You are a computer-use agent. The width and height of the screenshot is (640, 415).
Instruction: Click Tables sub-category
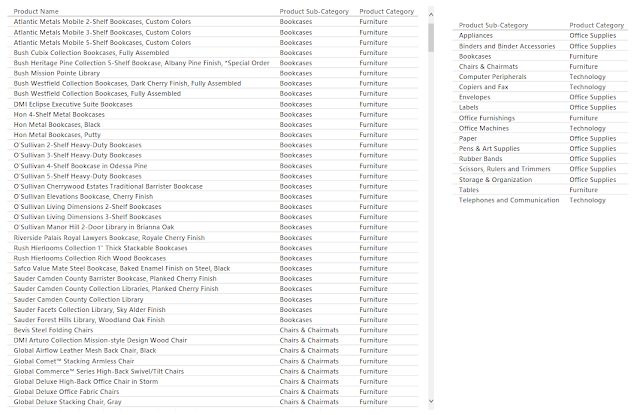click(469, 190)
